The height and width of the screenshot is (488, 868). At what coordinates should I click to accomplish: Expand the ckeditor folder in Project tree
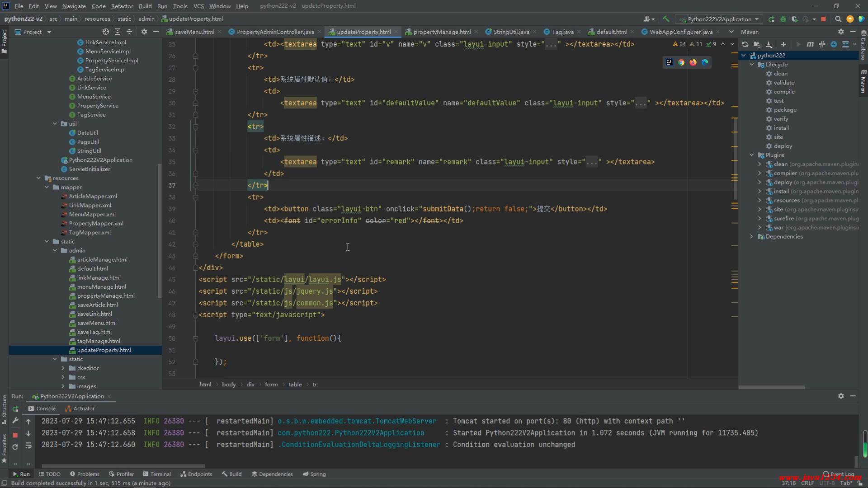[x=63, y=368]
